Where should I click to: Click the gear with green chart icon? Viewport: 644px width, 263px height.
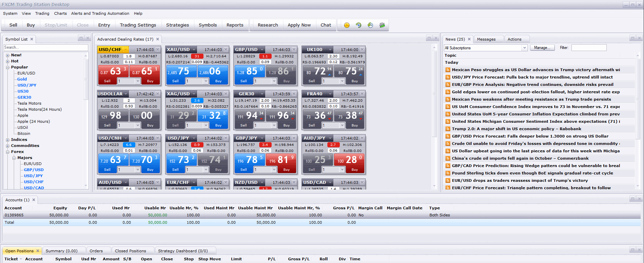[382, 25]
